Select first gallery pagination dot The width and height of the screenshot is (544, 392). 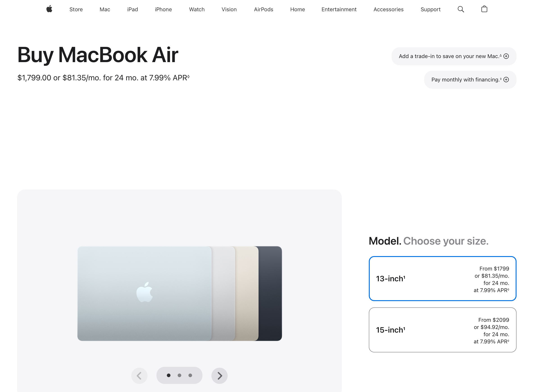169,375
